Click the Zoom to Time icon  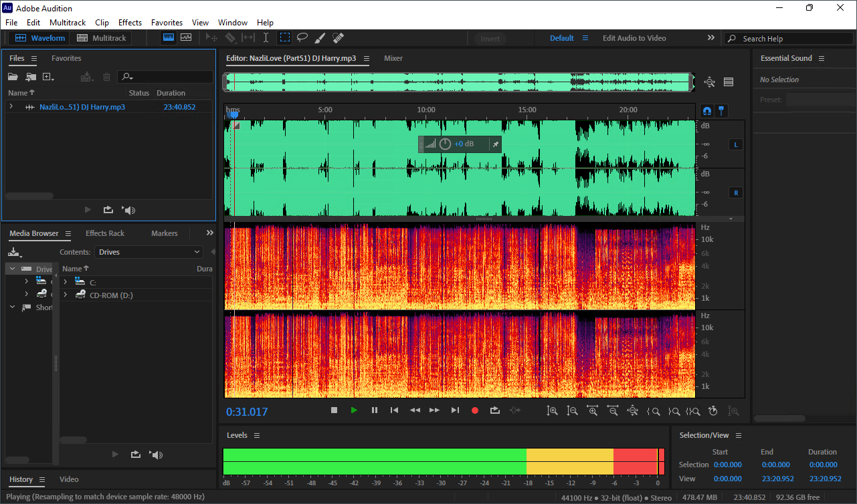tap(713, 411)
